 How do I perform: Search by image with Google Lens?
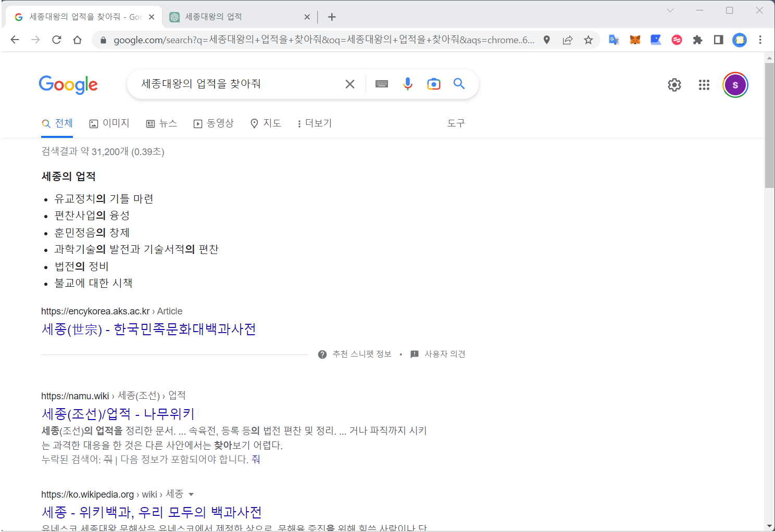[433, 84]
